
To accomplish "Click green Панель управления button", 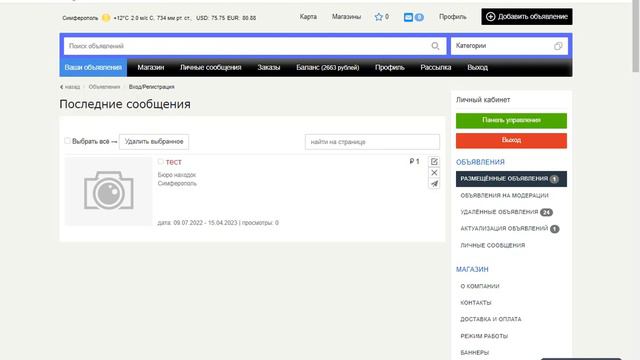I will tap(511, 120).
